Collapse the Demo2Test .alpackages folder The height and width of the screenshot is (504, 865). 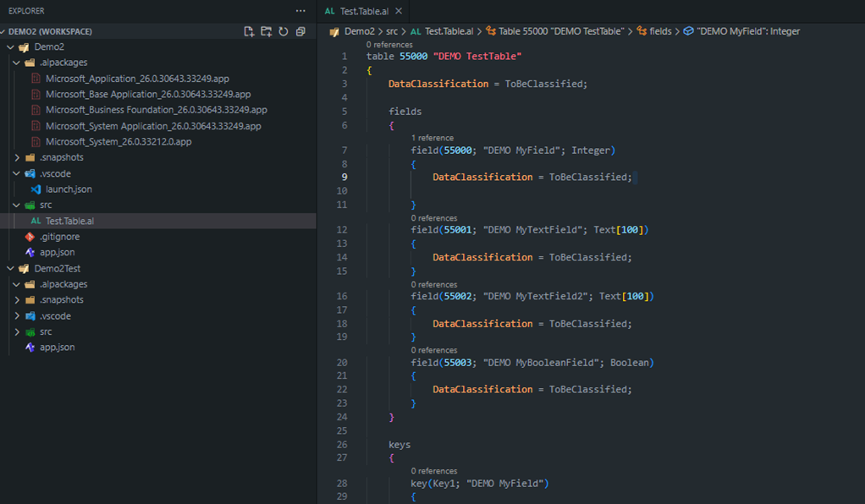point(17,284)
